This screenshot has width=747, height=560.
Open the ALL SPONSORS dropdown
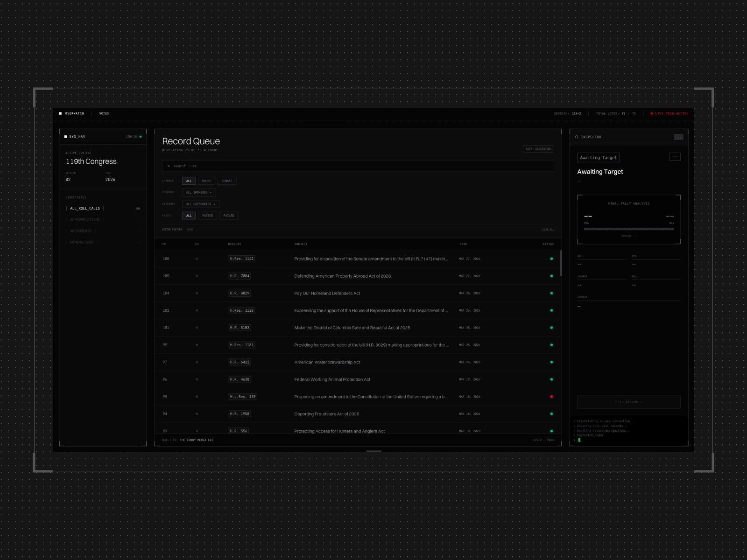point(199,192)
